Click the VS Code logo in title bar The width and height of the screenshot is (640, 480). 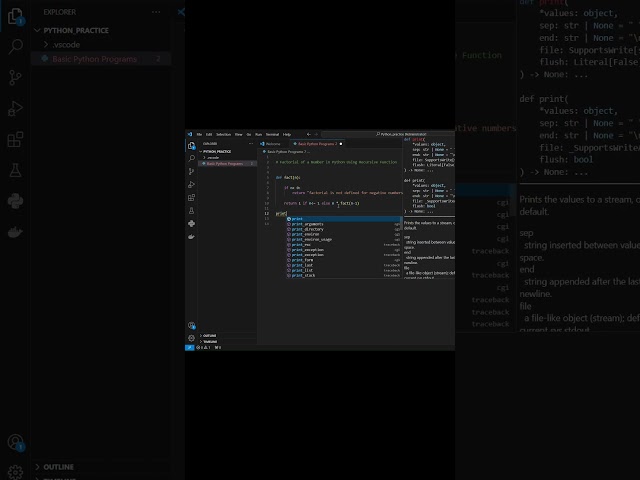[190, 134]
